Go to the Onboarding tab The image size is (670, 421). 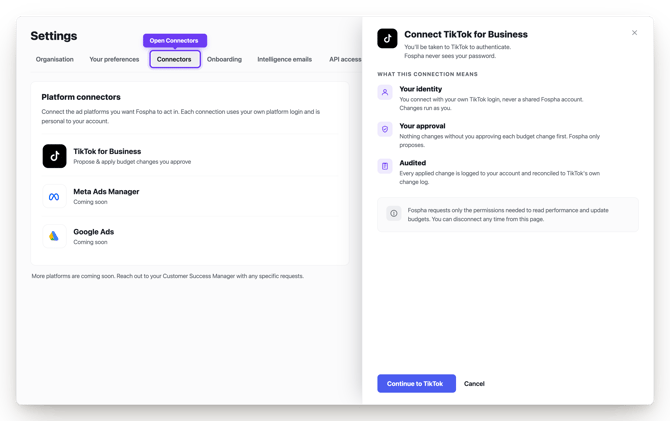pyautogui.click(x=224, y=59)
